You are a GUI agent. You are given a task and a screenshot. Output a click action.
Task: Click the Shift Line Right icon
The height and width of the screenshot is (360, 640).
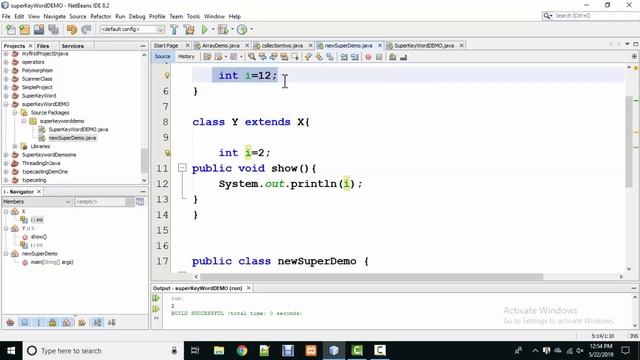tap(355, 57)
